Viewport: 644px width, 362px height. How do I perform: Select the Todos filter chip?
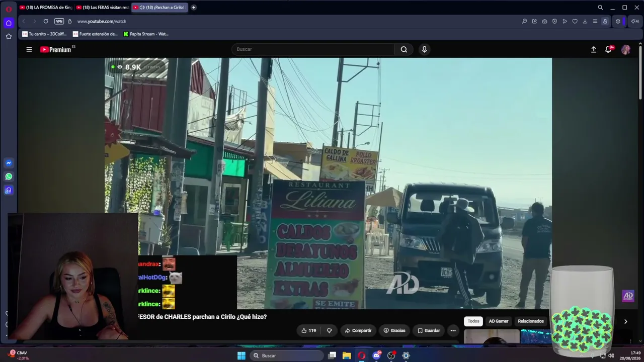473,321
